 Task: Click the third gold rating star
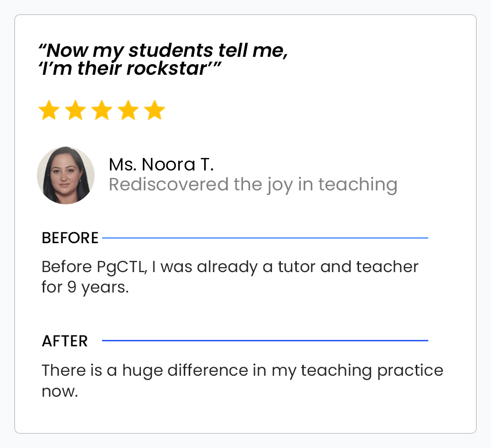click(102, 111)
